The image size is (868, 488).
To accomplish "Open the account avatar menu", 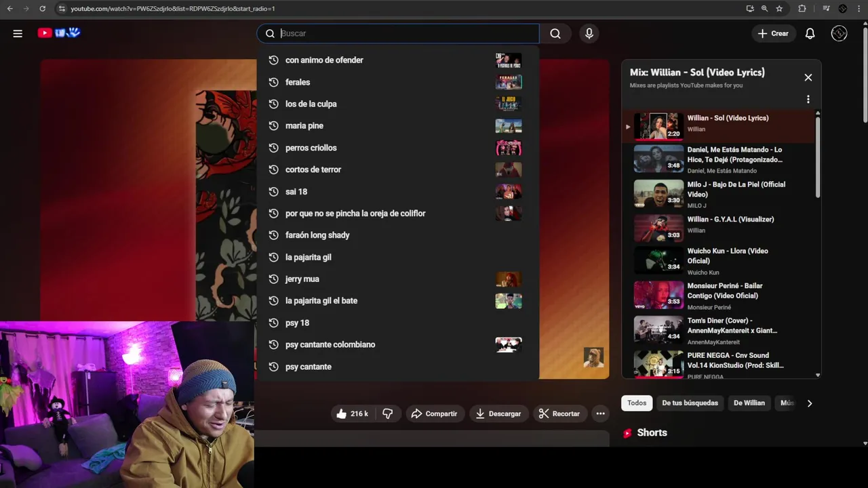I will (x=839, y=33).
